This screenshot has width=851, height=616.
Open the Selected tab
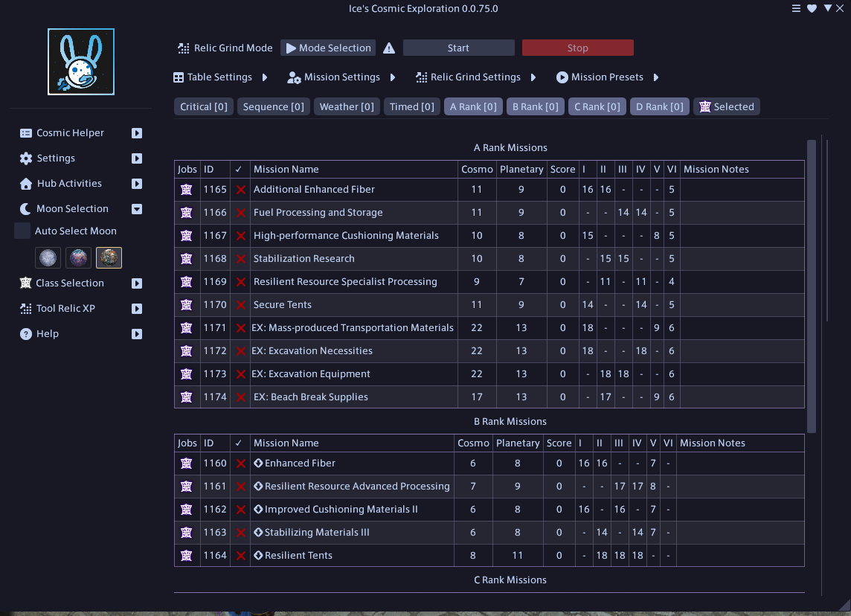click(727, 107)
